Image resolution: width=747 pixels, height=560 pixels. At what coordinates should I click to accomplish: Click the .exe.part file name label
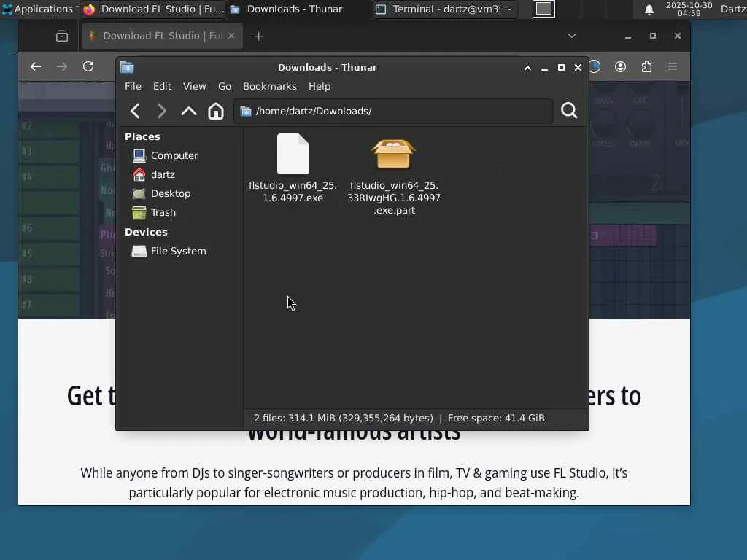[394, 198]
